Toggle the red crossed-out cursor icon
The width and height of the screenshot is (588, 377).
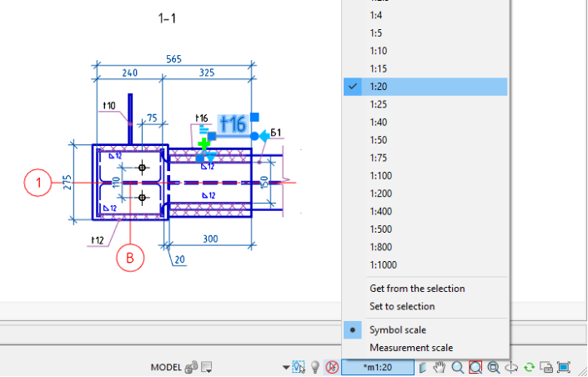click(332, 367)
